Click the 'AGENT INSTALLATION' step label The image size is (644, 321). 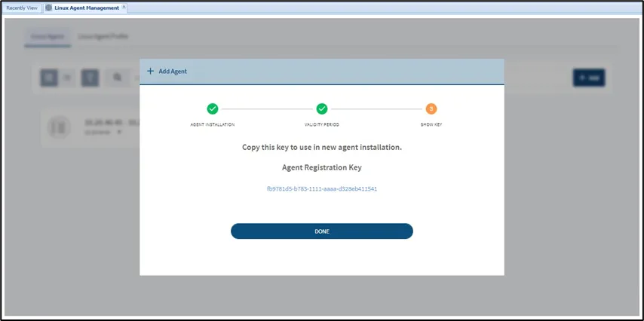[x=213, y=124]
